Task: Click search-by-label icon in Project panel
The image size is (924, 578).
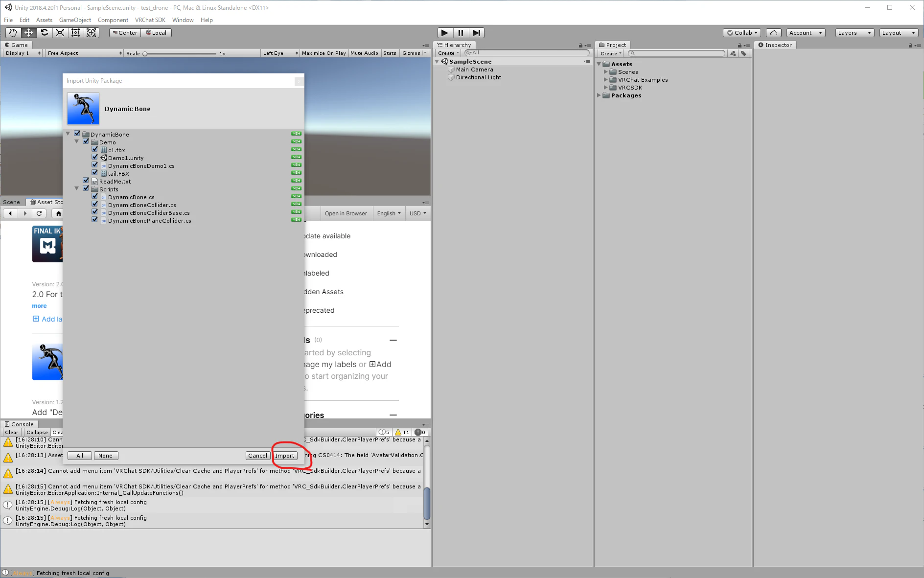Action: [743, 53]
